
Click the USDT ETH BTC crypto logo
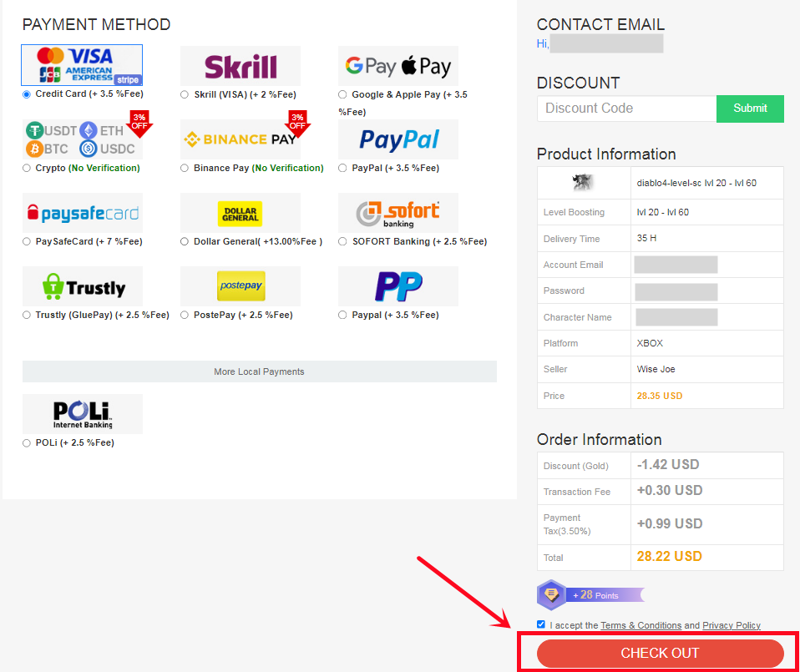coord(83,139)
